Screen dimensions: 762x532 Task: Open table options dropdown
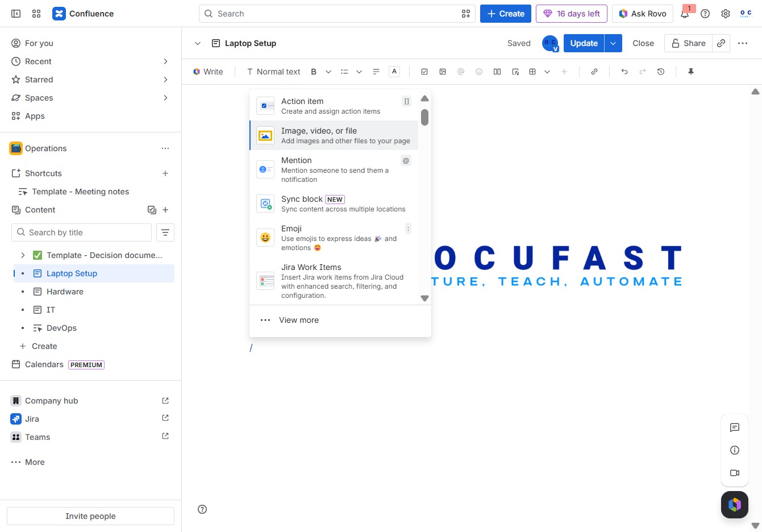tap(547, 72)
